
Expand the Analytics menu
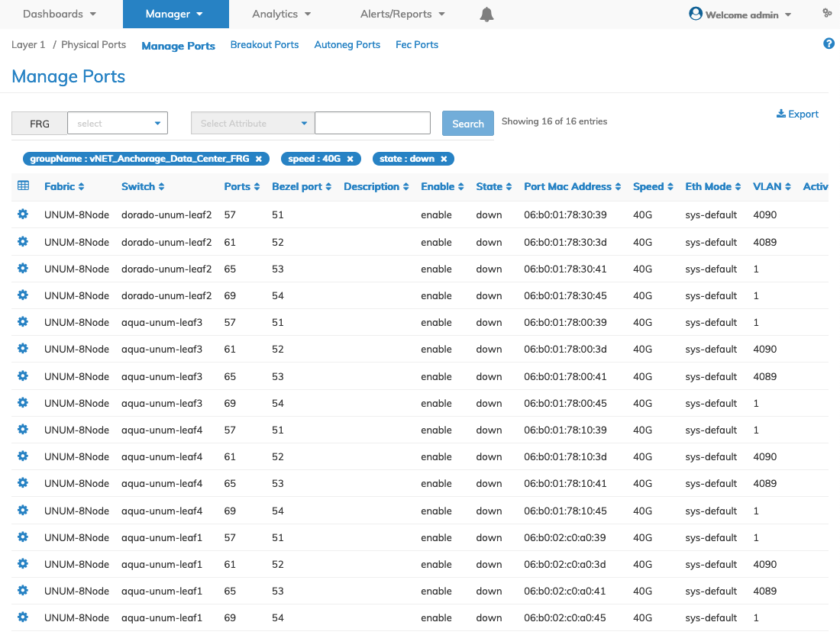(282, 14)
